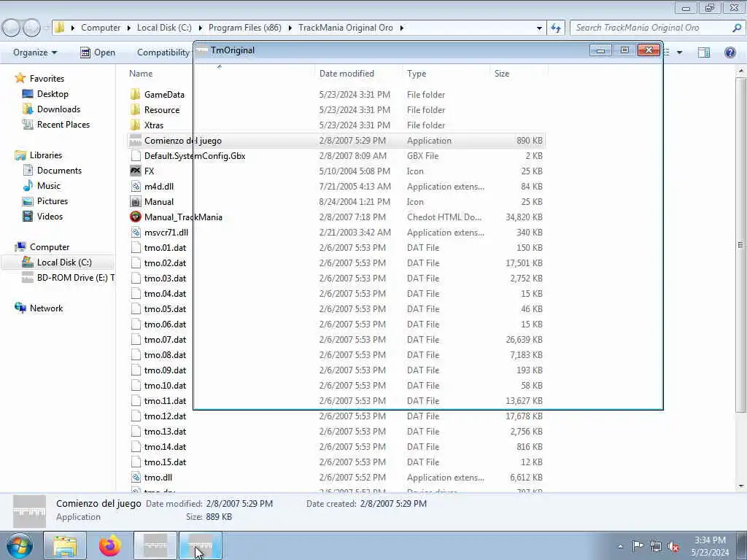Select the Resource folder icon
Image resolution: width=747 pixels, height=560 pixels.
point(136,109)
